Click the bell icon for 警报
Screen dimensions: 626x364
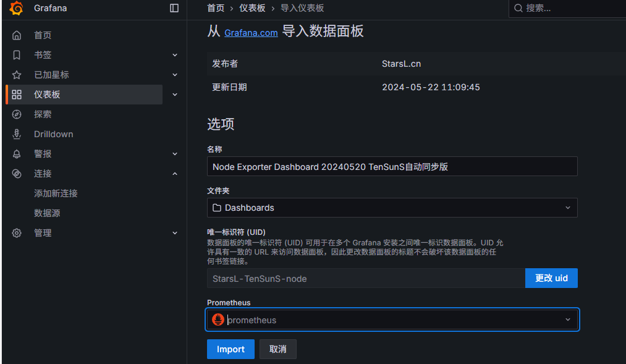[x=17, y=154]
